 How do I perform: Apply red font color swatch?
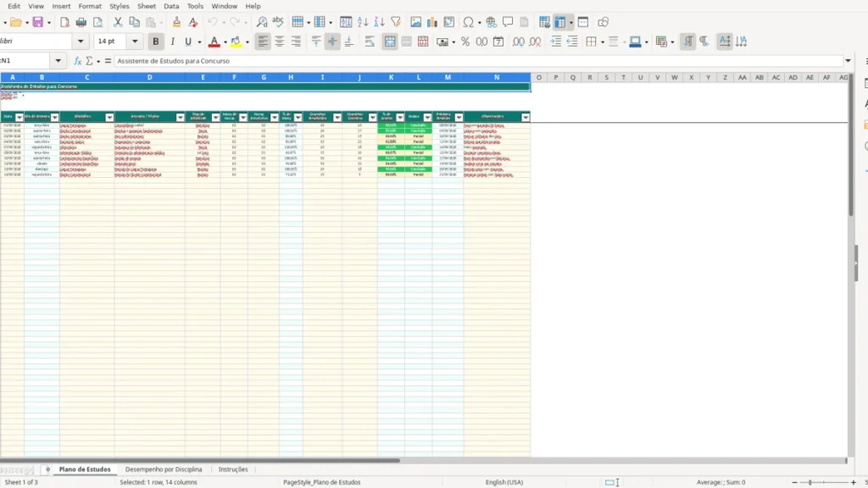click(214, 42)
